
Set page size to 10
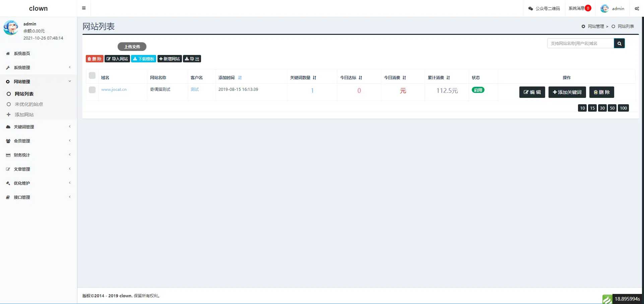tap(582, 108)
